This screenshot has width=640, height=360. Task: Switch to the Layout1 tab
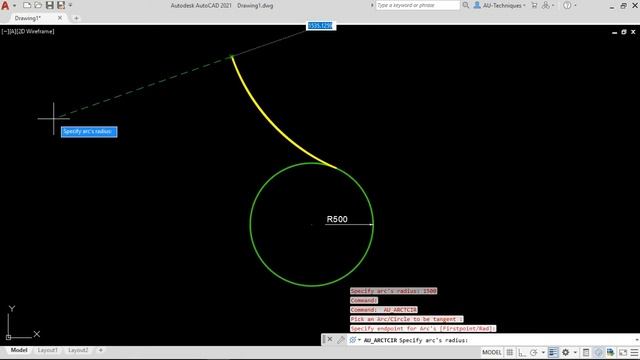pos(47,350)
